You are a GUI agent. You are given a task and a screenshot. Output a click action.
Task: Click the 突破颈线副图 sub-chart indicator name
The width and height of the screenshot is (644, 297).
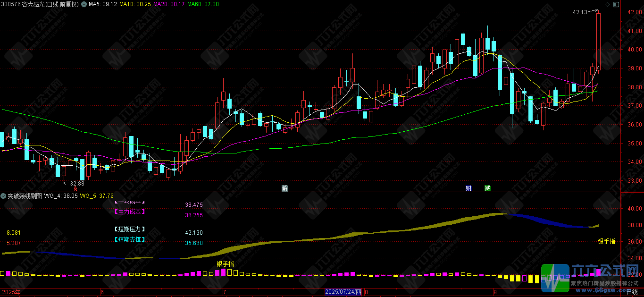(x=25, y=195)
